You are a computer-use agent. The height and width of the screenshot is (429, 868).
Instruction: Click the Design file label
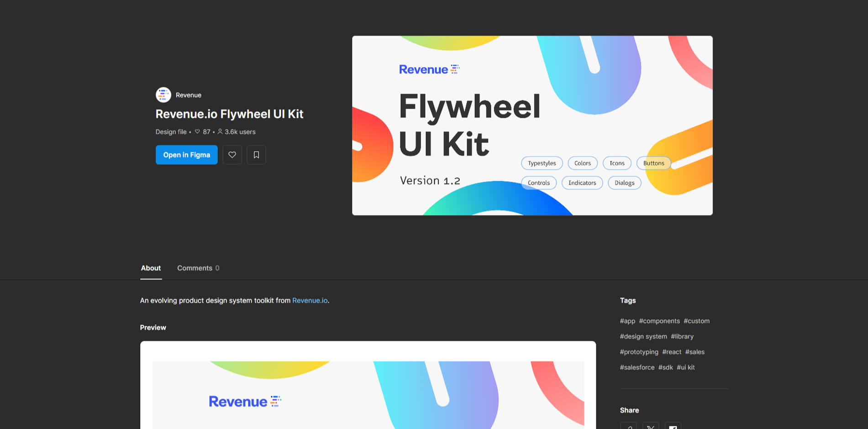171,132
